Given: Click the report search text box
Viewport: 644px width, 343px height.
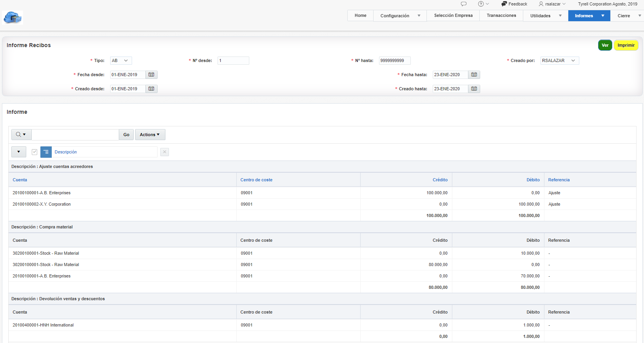Looking at the screenshot, I should [75, 135].
